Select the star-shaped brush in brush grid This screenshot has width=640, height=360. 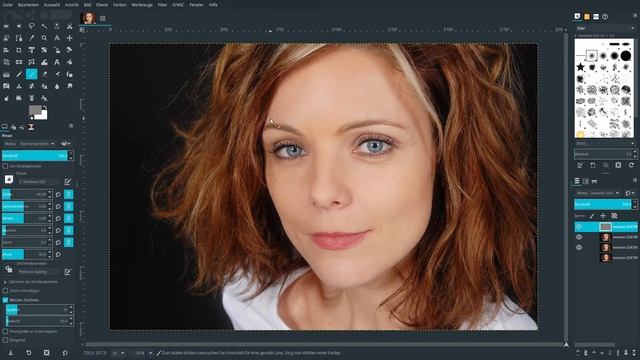pos(581,67)
